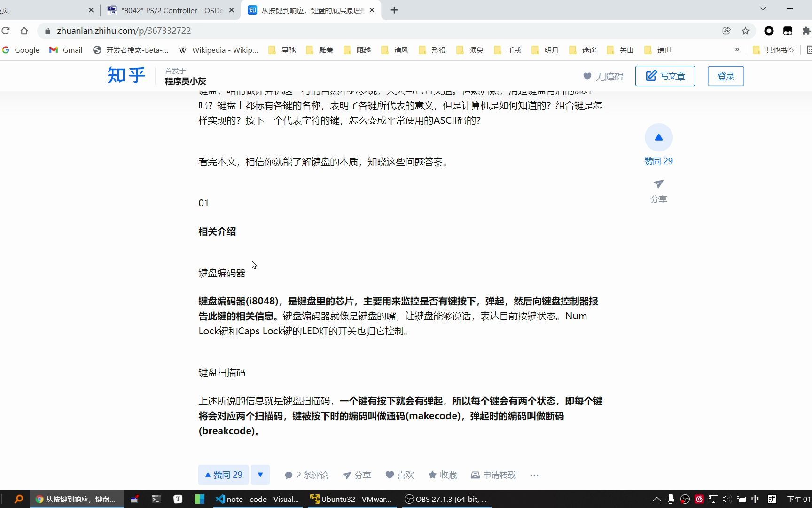Open the 清风 bookmark folder
812x508 pixels.
point(395,50)
